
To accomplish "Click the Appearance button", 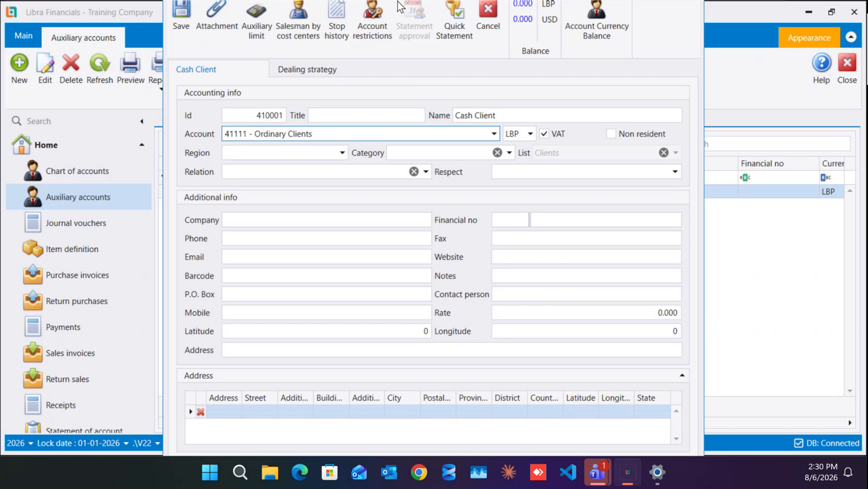I will click(809, 38).
